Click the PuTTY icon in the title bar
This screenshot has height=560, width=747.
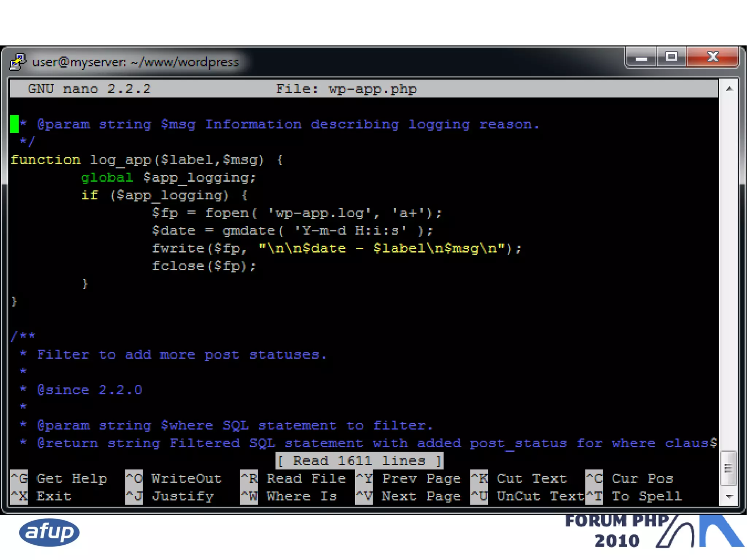(18, 62)
